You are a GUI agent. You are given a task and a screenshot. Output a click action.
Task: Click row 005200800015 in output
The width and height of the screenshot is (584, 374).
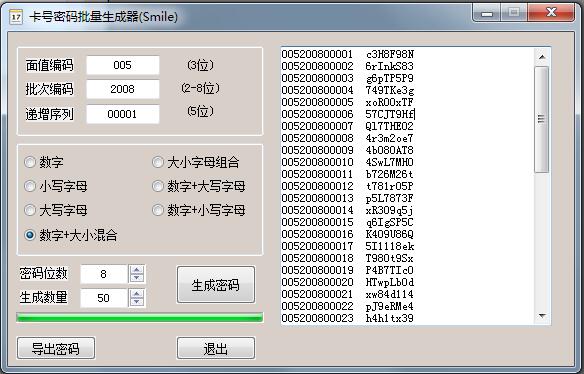[x=347, y=222]
